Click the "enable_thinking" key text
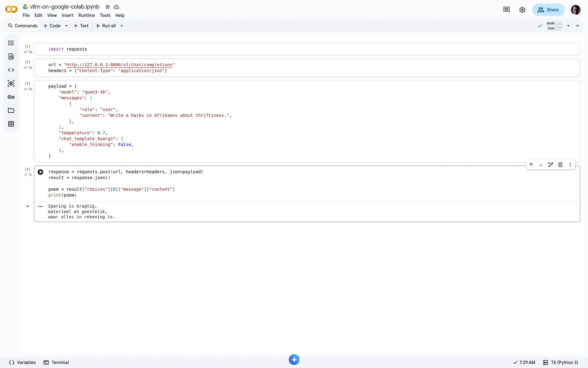The height and width of the screenshot is (368, 588). pos(91,144)
